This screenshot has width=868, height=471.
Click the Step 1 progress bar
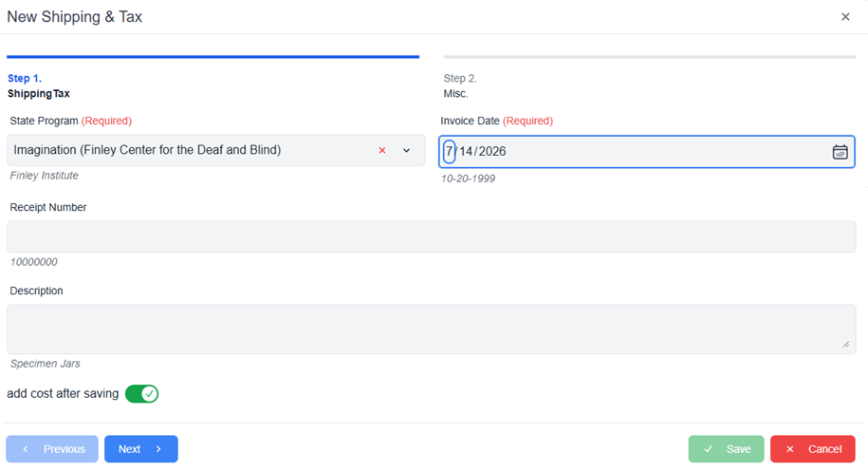[213, 57]
